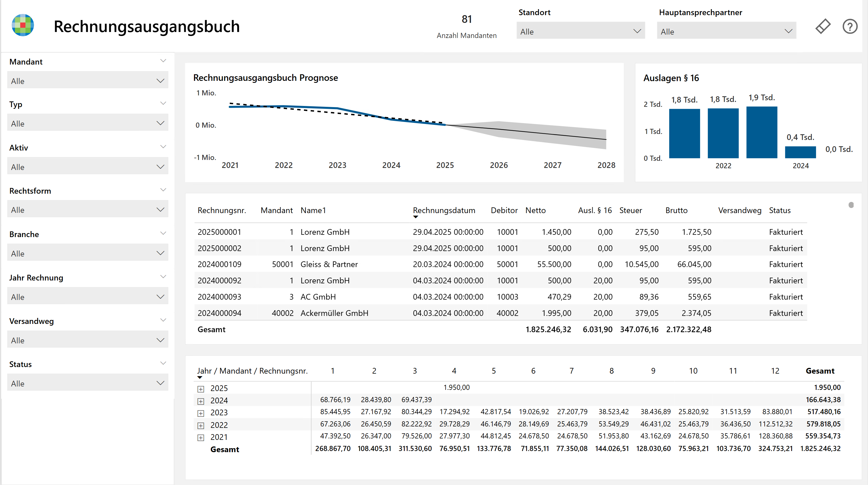This screenshot has width=868, height=485.
Task: Click the Ackermüller GmbH name cell
Action: tap(334, 313)
